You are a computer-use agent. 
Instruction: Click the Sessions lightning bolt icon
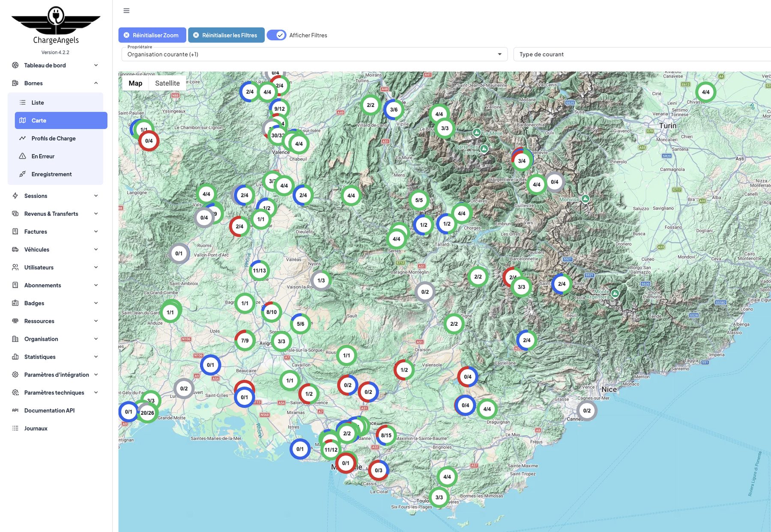(x=15, y=196)
